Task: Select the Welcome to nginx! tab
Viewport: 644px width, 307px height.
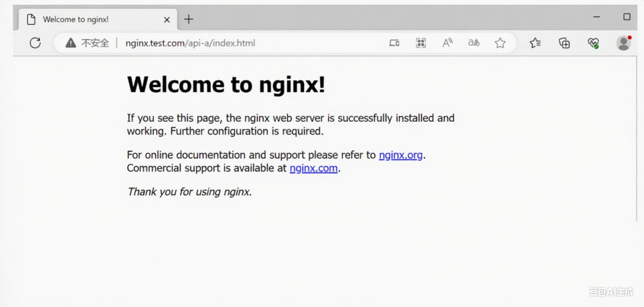Action: click(97, 19)
